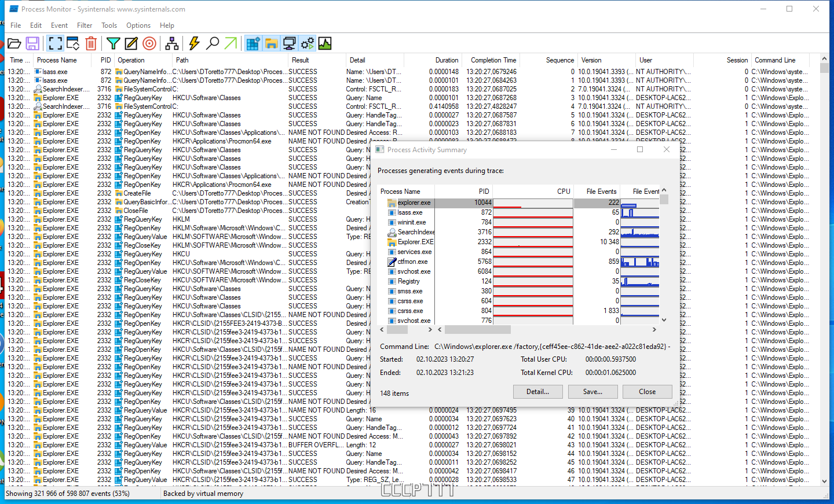Click the ctfmon.exe pen icon in summary list
834x504 pixels.
(x=392, y=262)
